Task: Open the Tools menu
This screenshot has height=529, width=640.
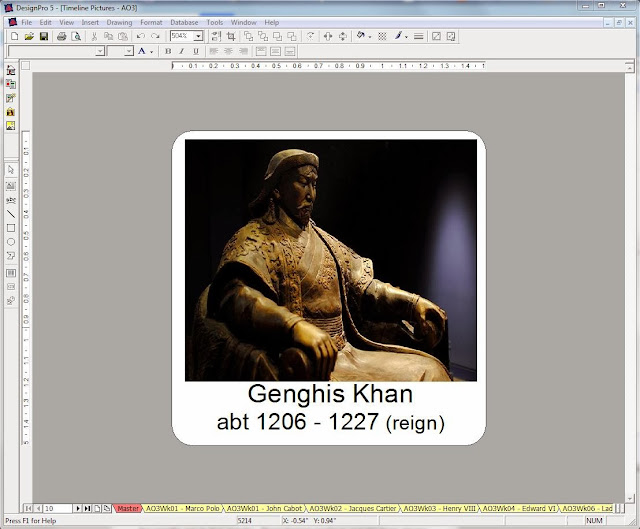Action: (215, 22)
